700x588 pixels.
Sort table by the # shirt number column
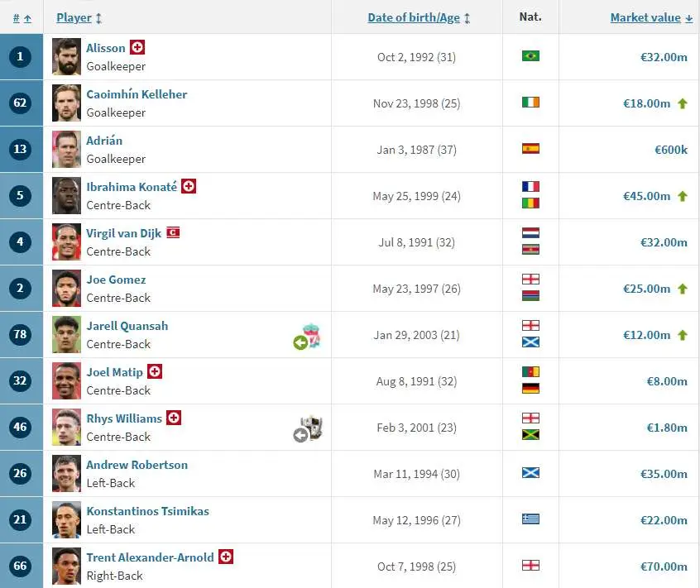(x=22, y=18)
